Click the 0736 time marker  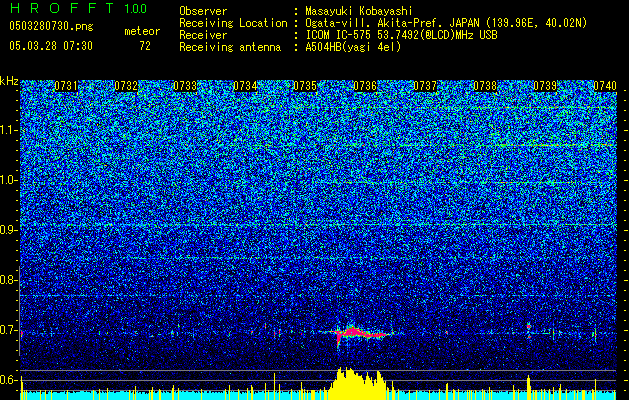[x=365, y=86]
